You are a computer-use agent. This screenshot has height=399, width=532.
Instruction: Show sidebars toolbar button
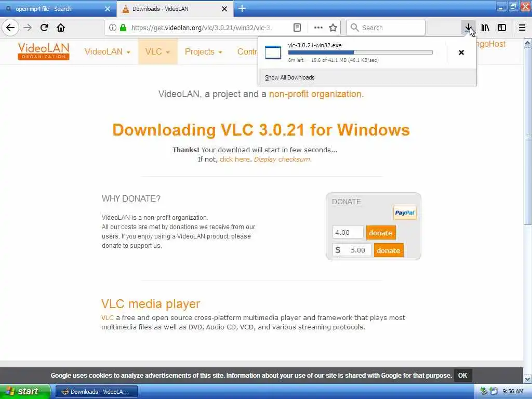coord(502,28)
